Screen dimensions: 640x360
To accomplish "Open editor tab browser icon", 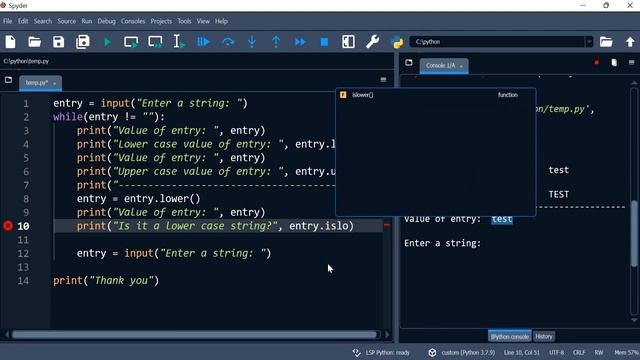I will pyautogui.click(x=9, y=80).
